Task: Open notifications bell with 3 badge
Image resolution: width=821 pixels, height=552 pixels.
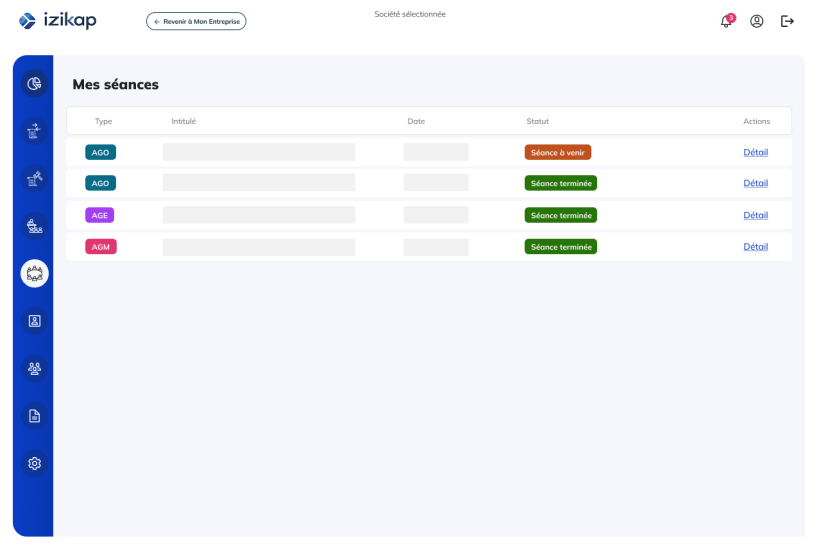Action: tap(727, 21)
